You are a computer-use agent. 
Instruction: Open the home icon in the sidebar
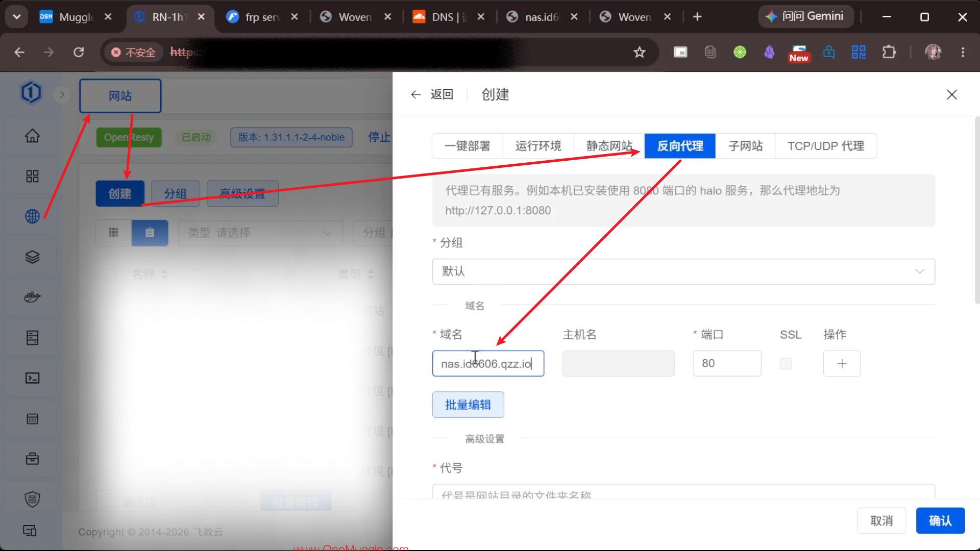32,136
